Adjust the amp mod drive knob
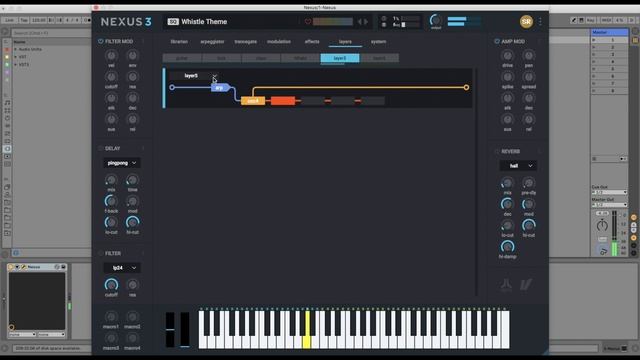 point(507,56)
